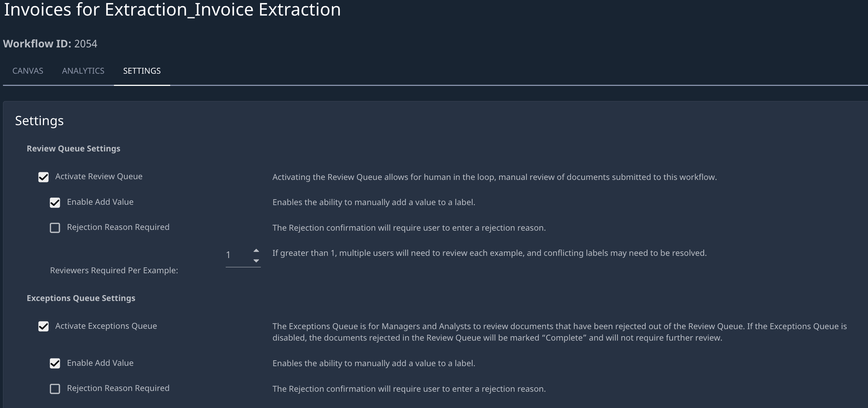
Task: Click the reviewers required number field
Action: coord(237,255)
